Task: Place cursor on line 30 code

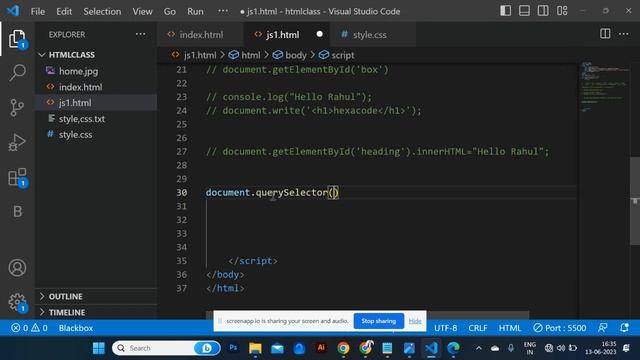Action: point(272,192)
